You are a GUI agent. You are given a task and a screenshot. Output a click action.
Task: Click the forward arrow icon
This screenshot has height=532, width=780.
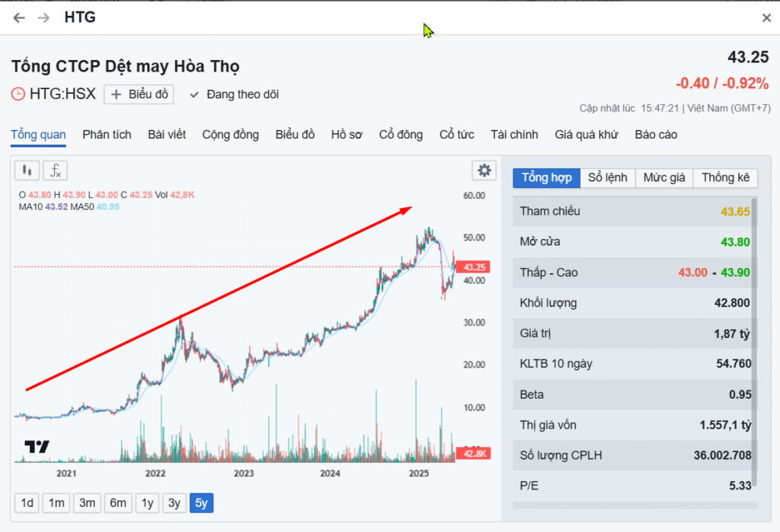(x=44, y=18)
